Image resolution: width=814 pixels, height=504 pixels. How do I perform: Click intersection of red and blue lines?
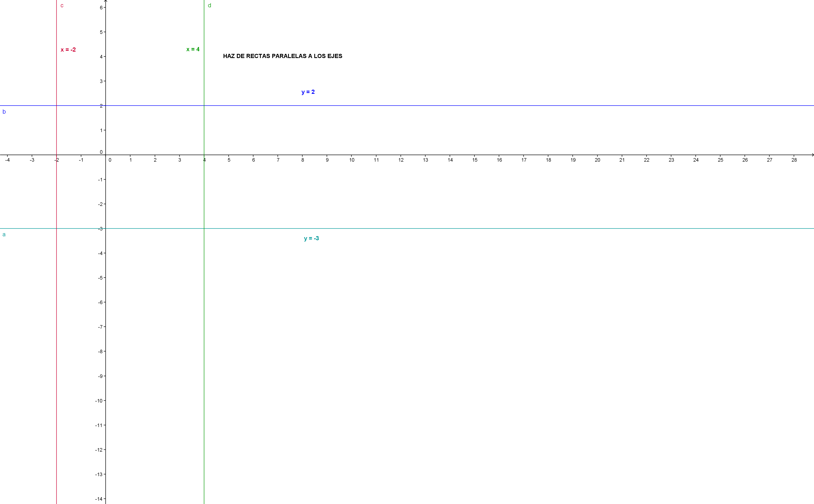(x=56, y=106)
